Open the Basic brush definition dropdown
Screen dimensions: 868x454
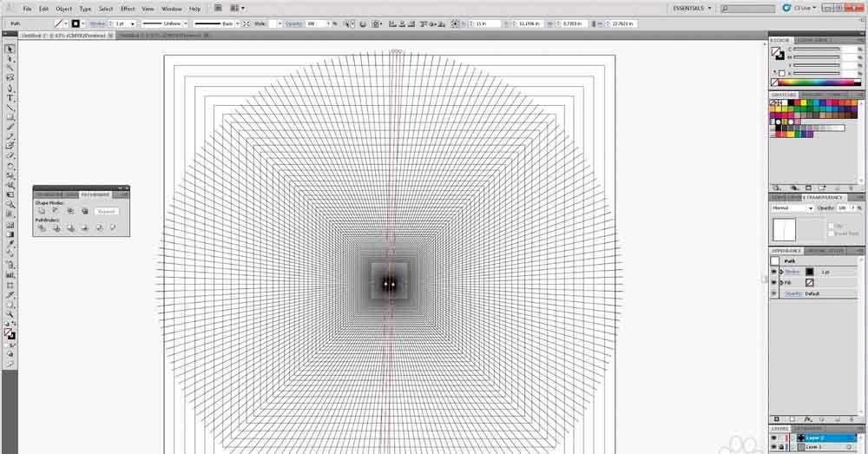click(x=238, y=23)
